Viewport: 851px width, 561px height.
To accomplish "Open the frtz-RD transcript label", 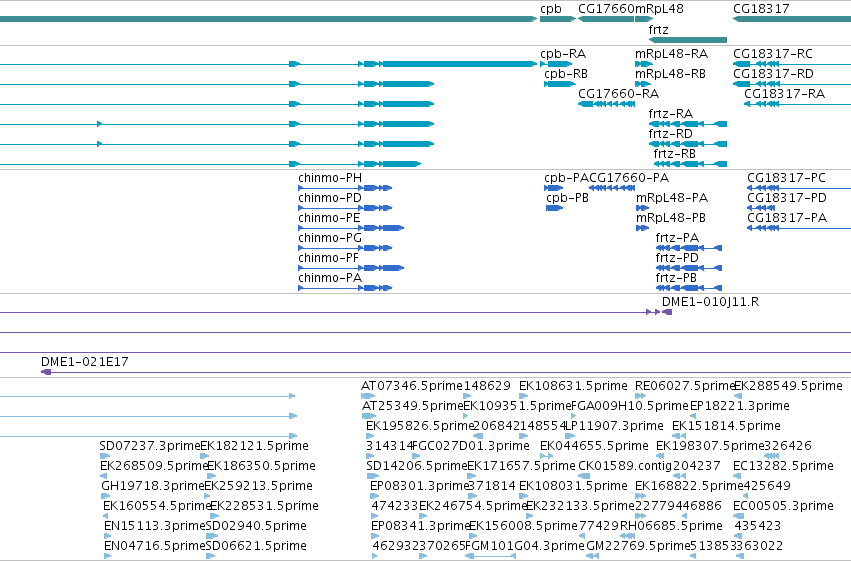I will coord(670,133).
